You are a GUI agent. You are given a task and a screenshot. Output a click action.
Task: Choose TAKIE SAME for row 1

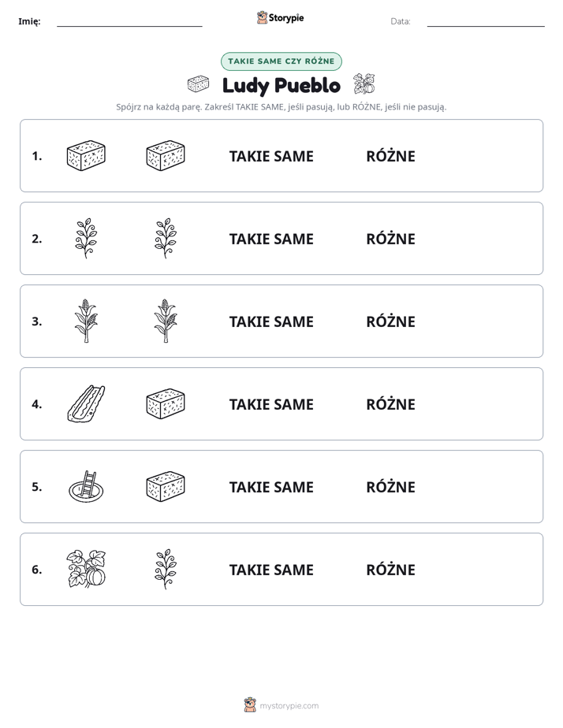click(x=271, y=157)
